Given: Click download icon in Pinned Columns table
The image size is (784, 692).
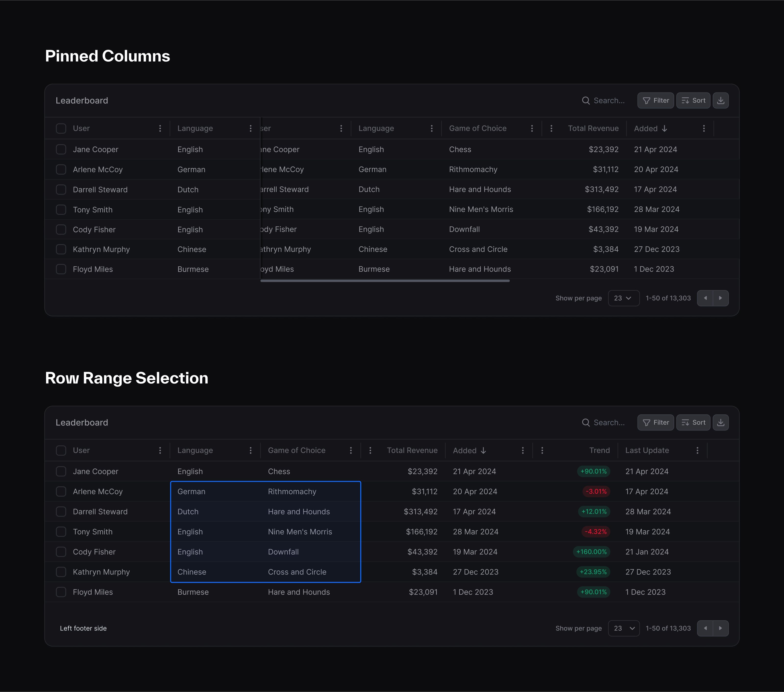Looking at the screenshot, I should coord(720,101).
